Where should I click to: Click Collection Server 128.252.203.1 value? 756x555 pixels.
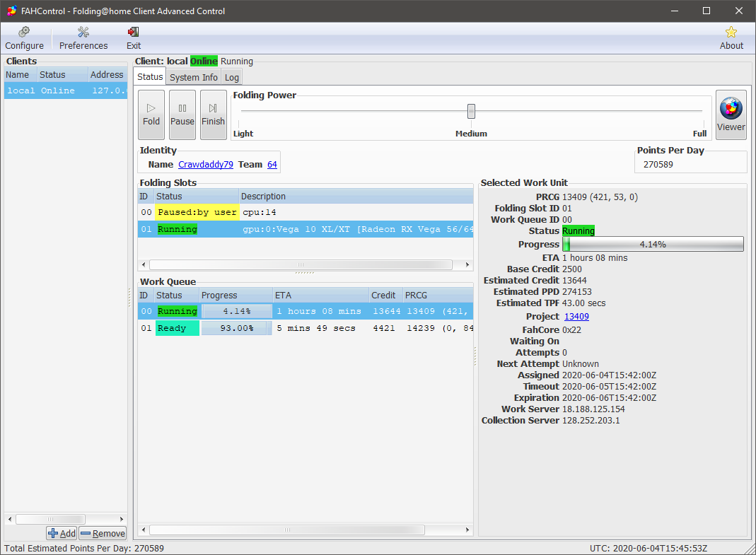591,421
